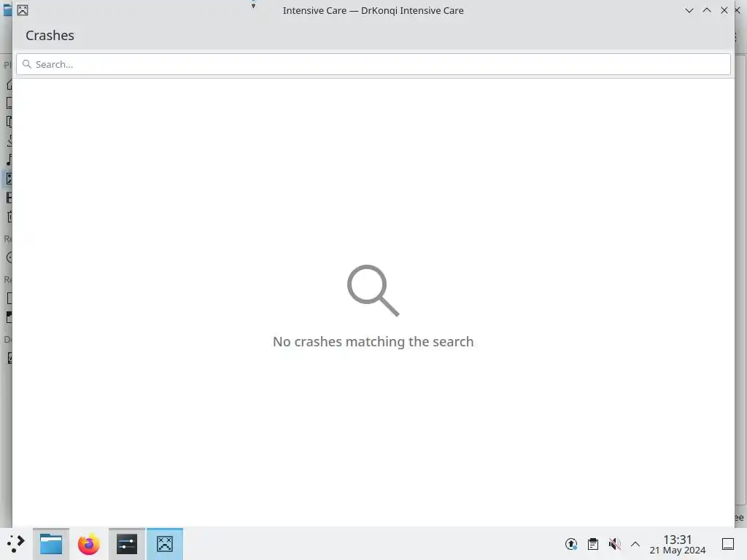The height and width of the screenshot is (560, 747).
Task: Expand the hidden system tray icons arrow
Action: pyautogui.click(x=635, y=544)
